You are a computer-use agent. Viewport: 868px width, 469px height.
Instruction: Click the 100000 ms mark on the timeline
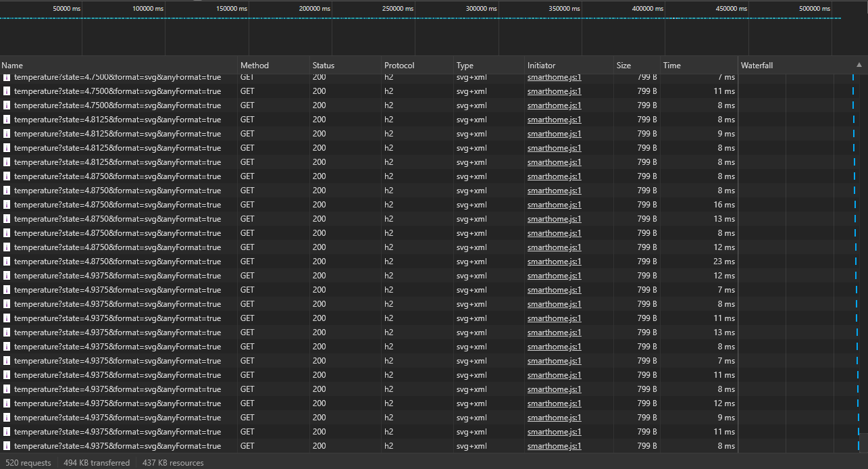coord(147,9)
